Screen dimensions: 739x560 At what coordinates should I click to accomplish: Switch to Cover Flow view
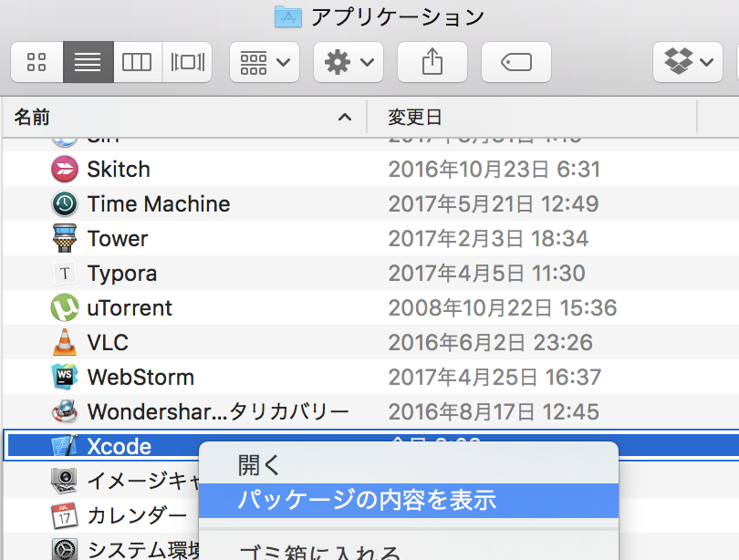click(188, 62)
